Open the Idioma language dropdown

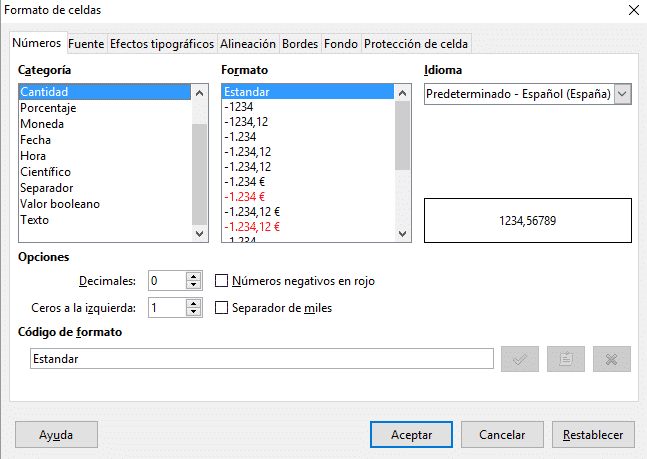point(622,94)
